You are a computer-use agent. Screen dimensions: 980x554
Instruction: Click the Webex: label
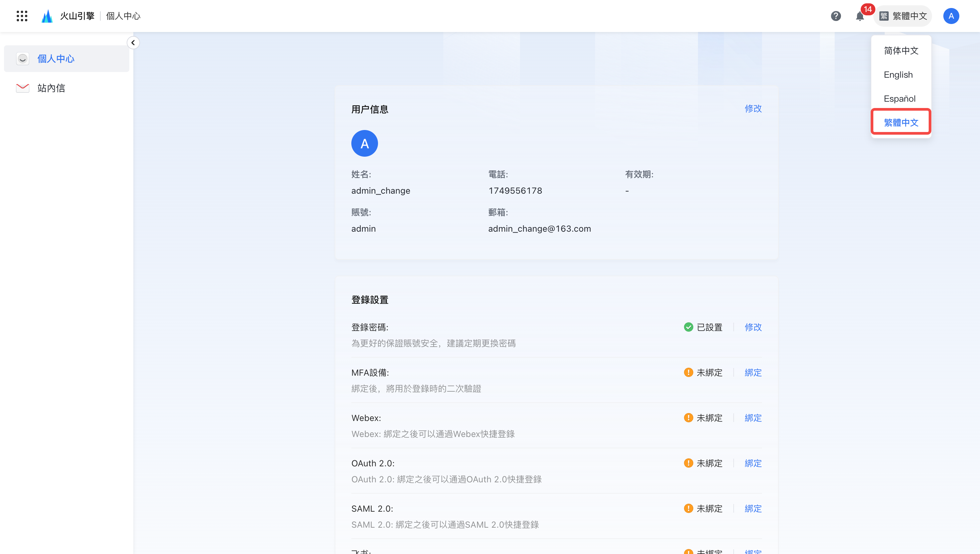click(x=366, y=418)
